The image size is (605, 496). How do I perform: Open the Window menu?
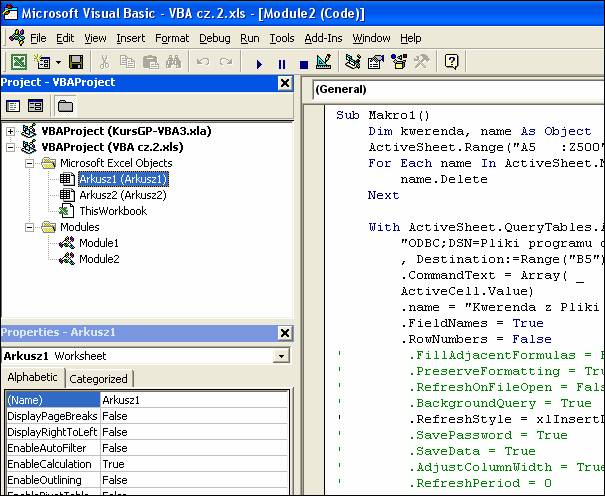coord(371,38)
